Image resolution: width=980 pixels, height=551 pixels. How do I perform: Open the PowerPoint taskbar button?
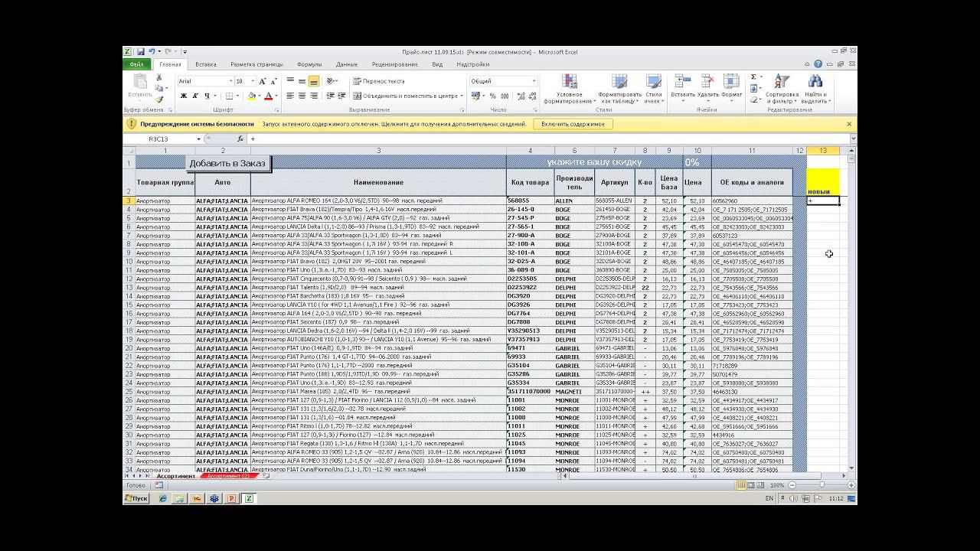231,498
